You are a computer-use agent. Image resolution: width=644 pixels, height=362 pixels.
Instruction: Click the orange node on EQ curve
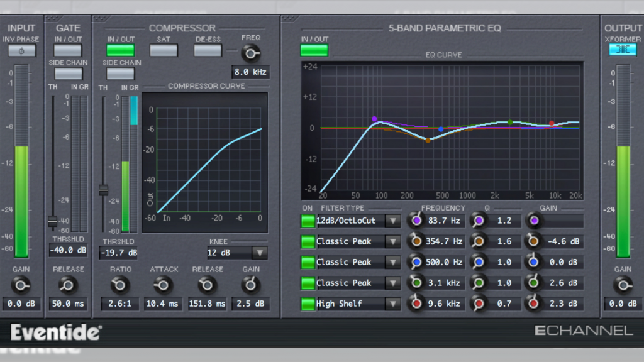point(428,140)
